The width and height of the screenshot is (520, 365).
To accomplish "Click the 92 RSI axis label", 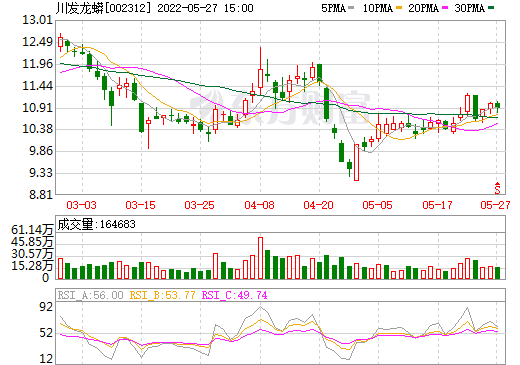I will click(x=46, y=307).
